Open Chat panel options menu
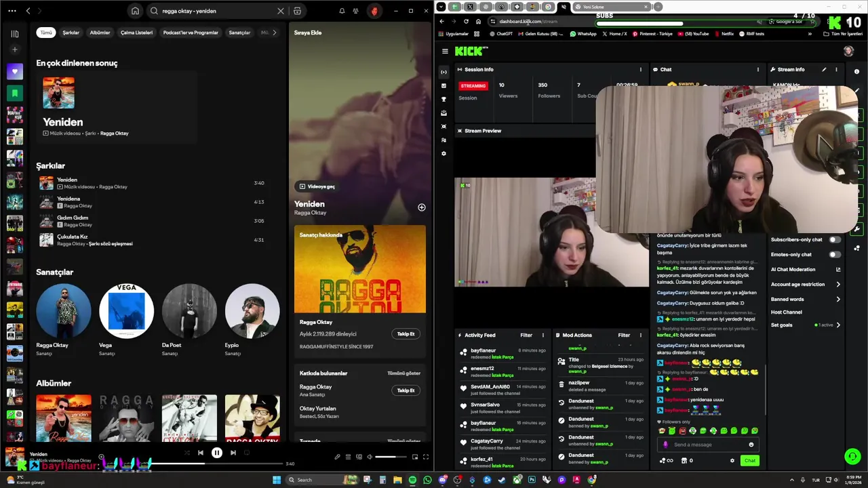The width and height of the screenshot is (868, 488). pyautogui.click(x=758, y=69)
